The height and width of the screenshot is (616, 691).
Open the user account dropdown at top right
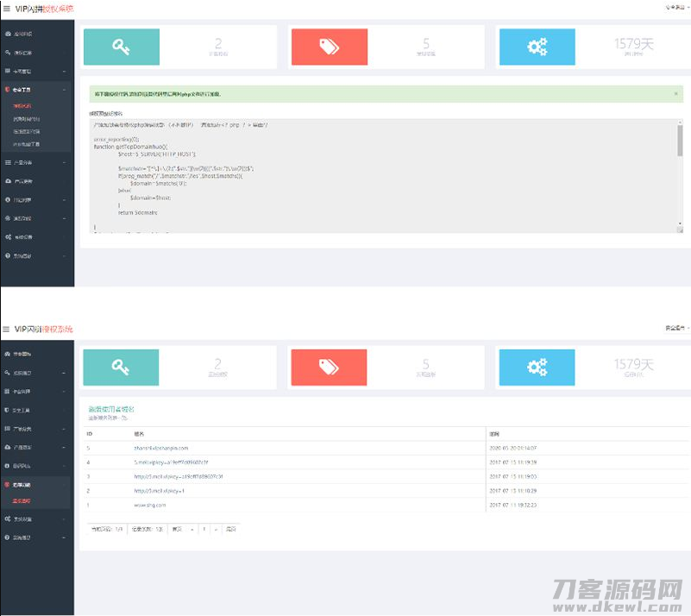(676, 8)
